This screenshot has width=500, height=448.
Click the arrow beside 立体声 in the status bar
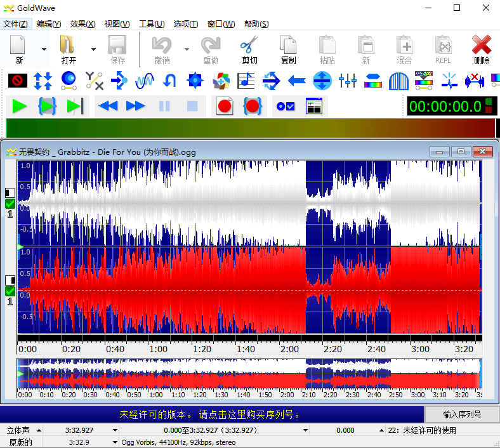click(39, 430)
